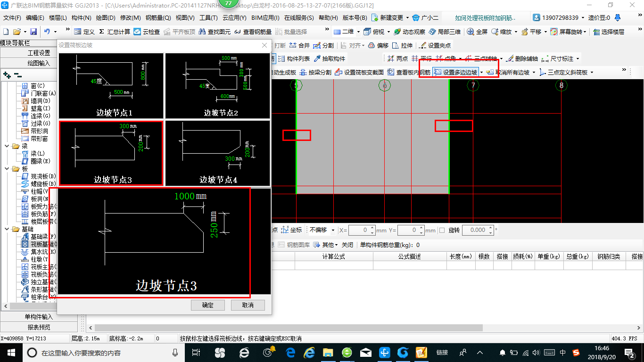The height and width of the screenshot is (362, 644).
Task: Open 查看钢筋量 rebar quantity viewer
Action: [x=253, y=32]
